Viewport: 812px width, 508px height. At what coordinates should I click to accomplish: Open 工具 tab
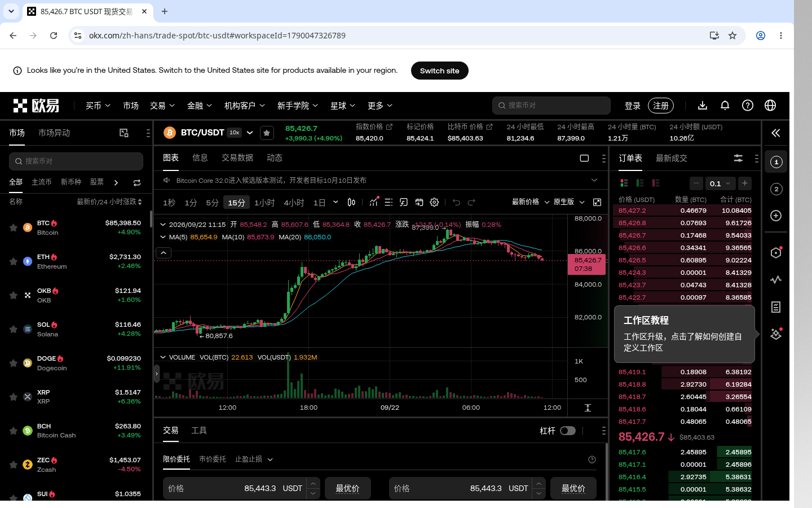(x=199, y=431)
